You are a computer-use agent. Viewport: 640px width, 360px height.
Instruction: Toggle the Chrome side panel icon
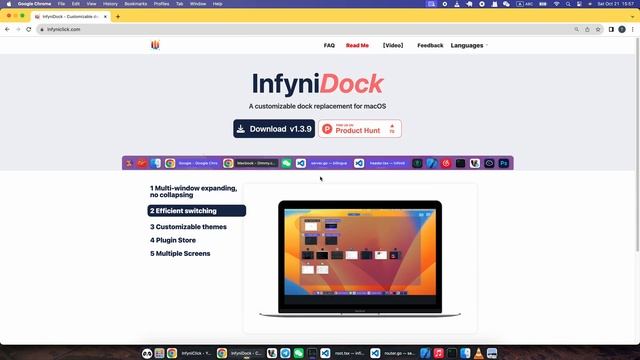pyautogui.click(x=611, y=29)
